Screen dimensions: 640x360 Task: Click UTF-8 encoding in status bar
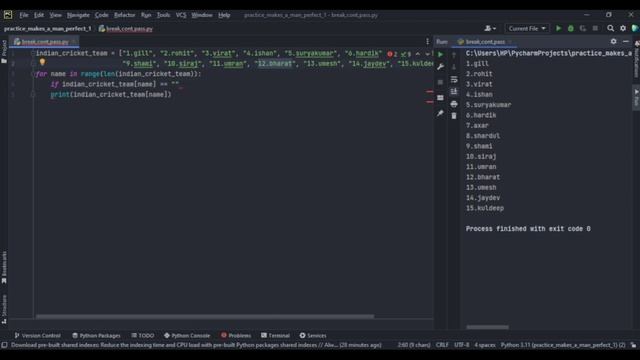(x=462, y=345)
